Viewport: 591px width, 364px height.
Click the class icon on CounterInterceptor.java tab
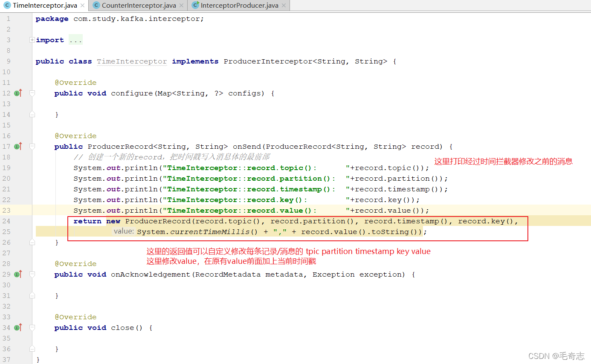(96, 6)
